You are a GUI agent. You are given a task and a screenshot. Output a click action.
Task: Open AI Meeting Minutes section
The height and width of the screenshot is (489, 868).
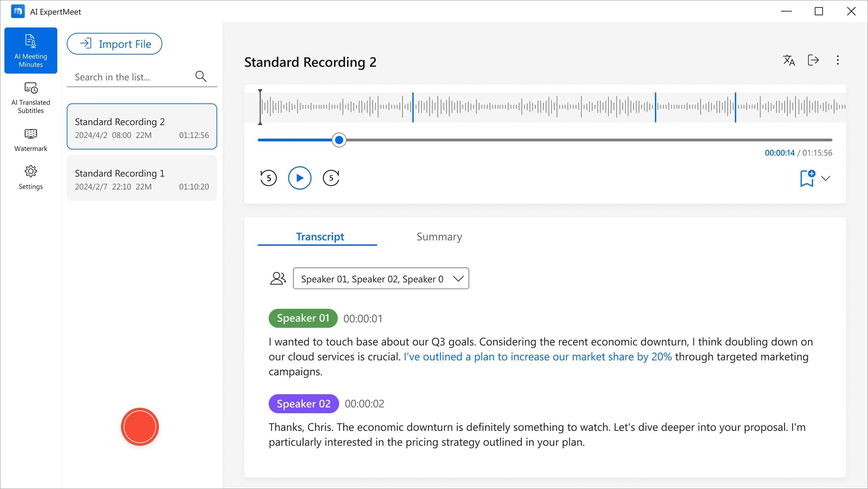tap(31, 50)
